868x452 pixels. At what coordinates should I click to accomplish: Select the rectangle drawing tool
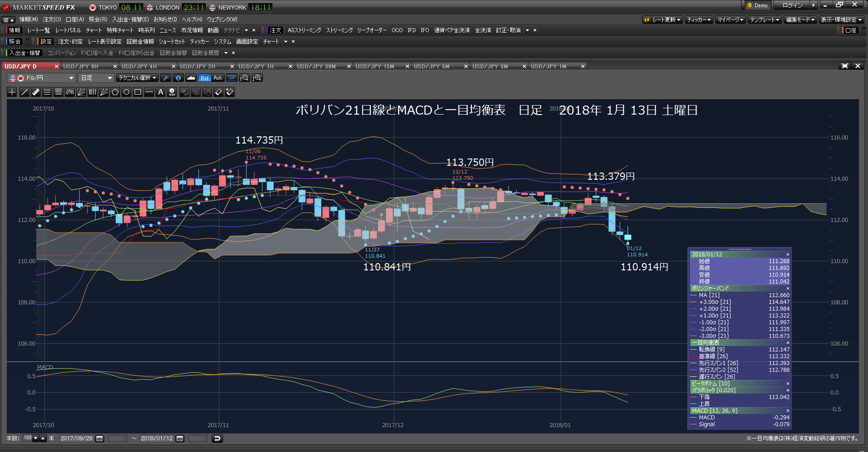[x=138, y=92]
